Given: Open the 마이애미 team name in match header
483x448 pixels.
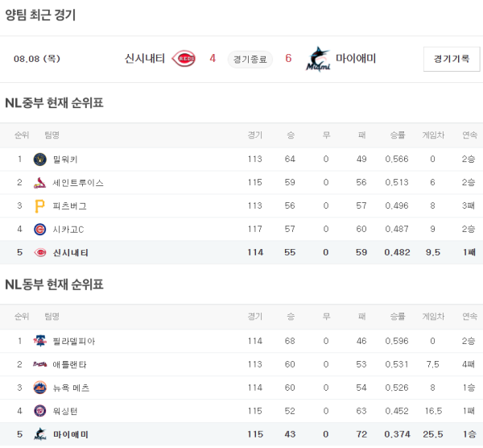Looking at the screenshot, I should coord(356,58).
